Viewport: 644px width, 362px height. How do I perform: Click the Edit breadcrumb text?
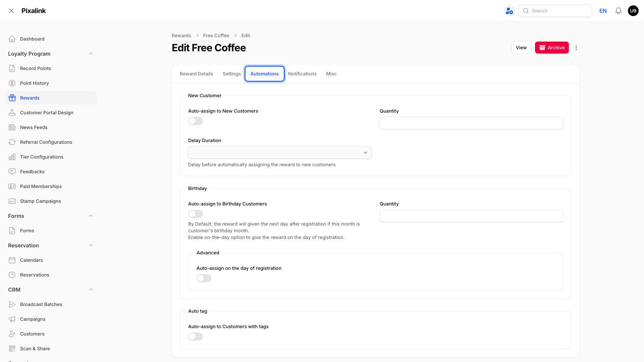click(x=246, y=36)
